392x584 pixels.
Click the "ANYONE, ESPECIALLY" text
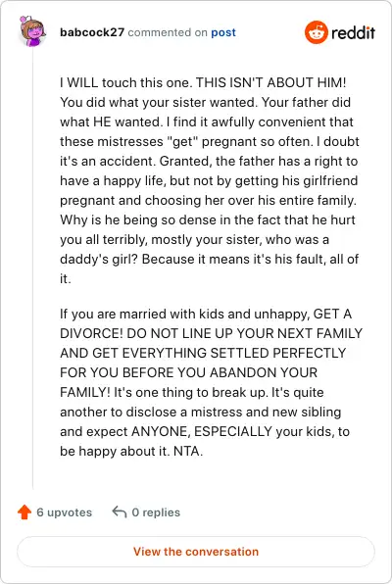[202, 432]
